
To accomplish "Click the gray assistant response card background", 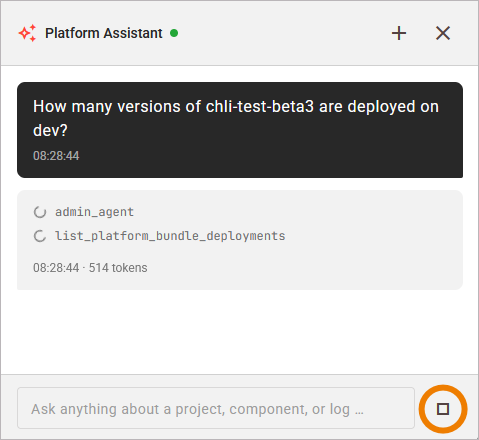I will 367,260.
